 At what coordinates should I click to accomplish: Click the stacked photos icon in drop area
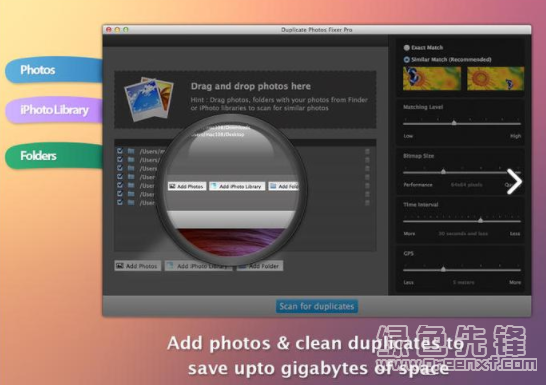(x=149, y=99)
